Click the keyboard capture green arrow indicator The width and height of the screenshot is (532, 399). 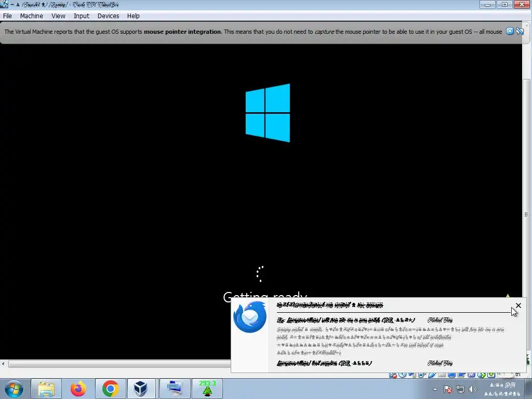coord(491,375)
